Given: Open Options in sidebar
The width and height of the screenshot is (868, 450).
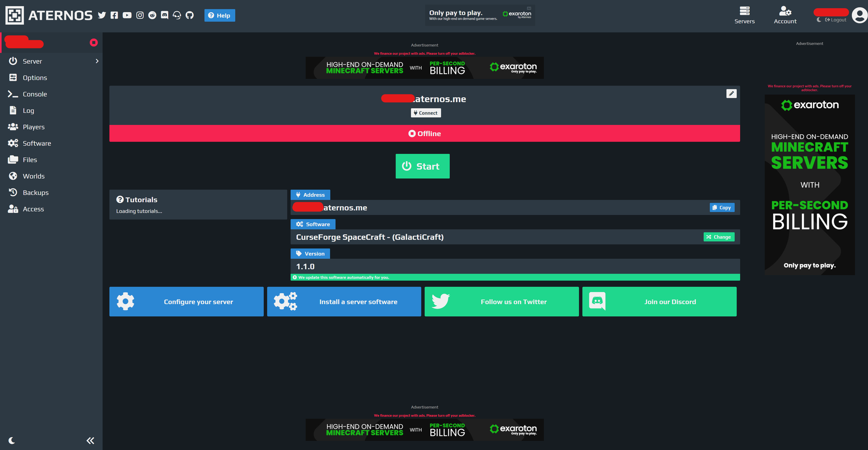Looking at the screenshot, I should click(51, 78).
